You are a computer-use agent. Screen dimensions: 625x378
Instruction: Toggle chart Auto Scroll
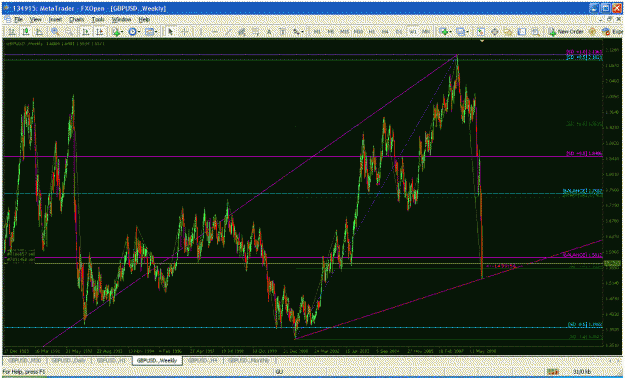point(86,32)
